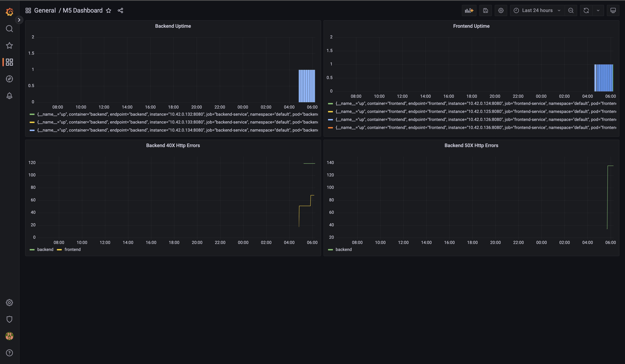The width and height of the screenshot is (625, 364).
Task: Toggle the frontend series in 40X Errors legend
Action: [72, 250]
